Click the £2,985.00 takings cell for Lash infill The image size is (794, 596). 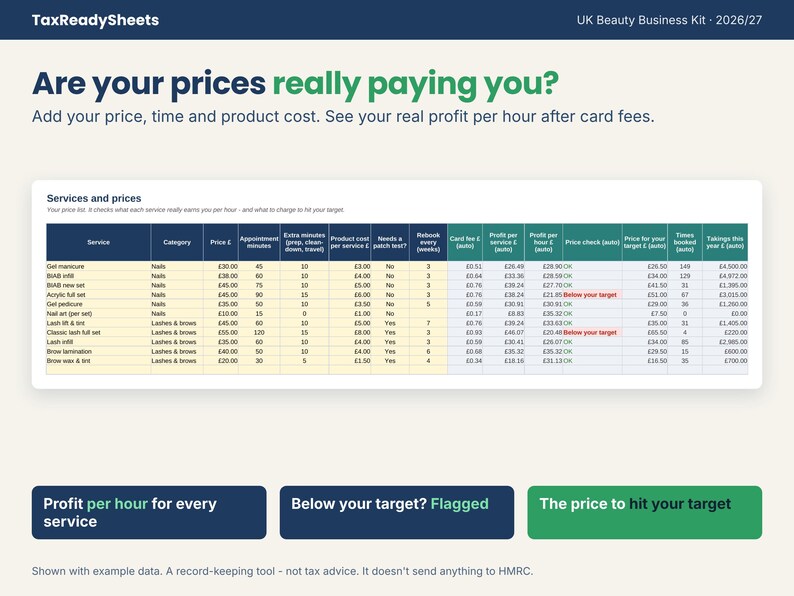[x=725, y=342]
